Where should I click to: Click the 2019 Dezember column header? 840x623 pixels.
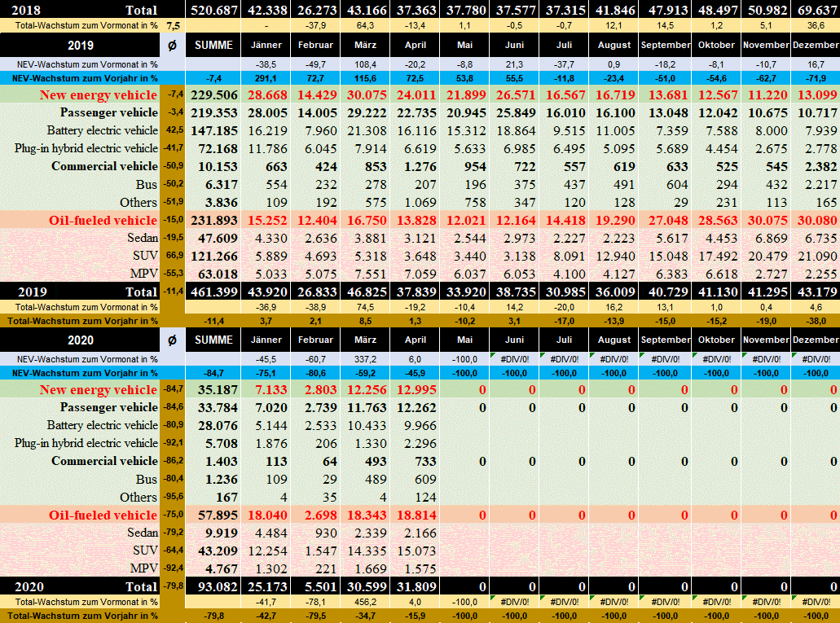[x=816, y=46]
